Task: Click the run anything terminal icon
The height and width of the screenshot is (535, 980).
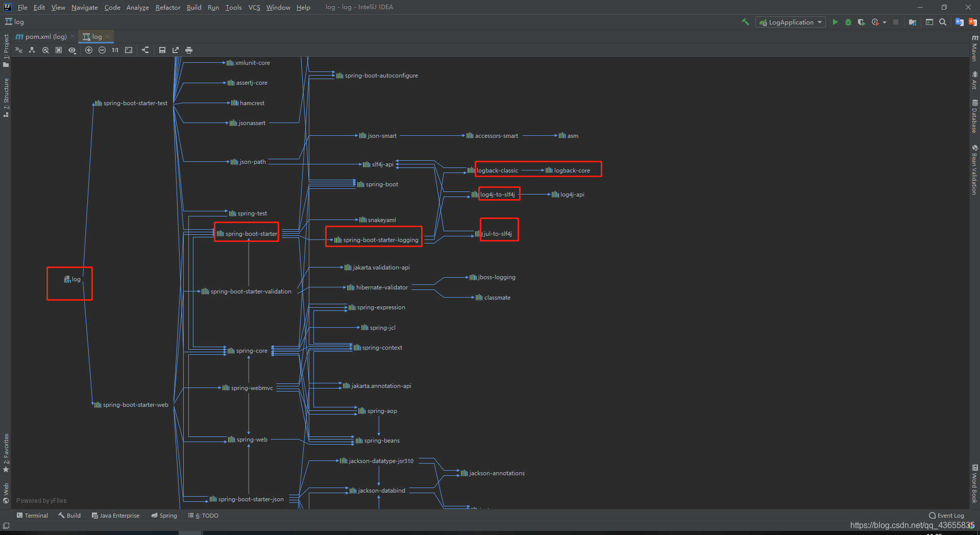Action: (929, 22)
